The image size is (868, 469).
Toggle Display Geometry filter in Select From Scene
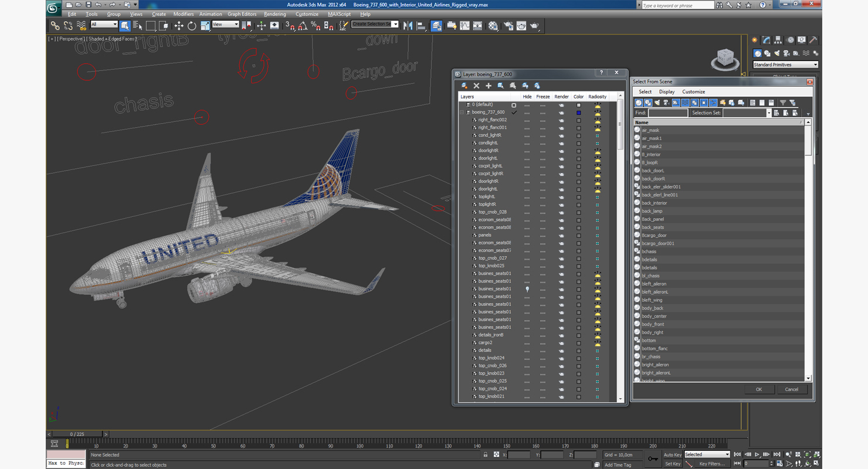(x=639, y=103)
